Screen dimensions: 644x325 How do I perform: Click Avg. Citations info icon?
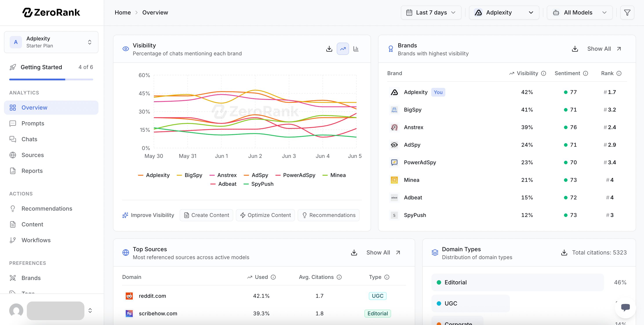pos(339,277)
